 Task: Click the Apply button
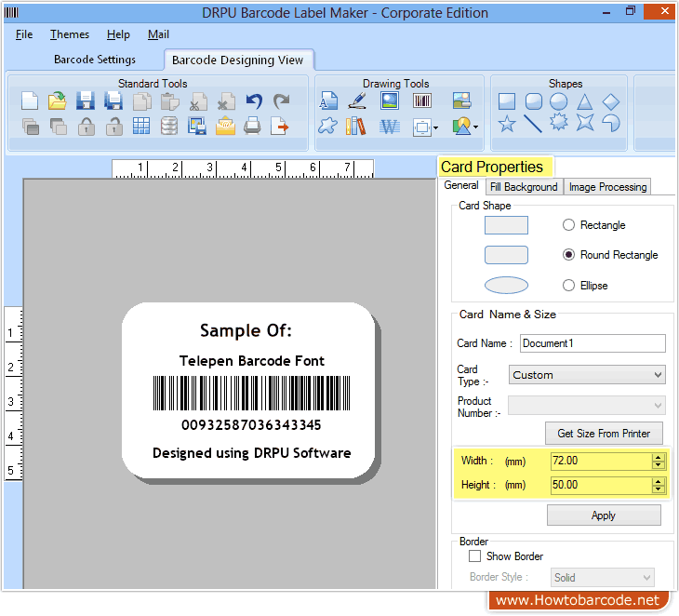pyautogui.click(x=604, y=516)
